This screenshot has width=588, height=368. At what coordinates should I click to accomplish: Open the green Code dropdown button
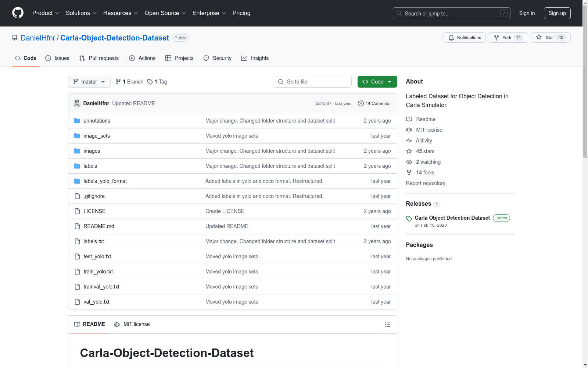click(x=377, y=82)
